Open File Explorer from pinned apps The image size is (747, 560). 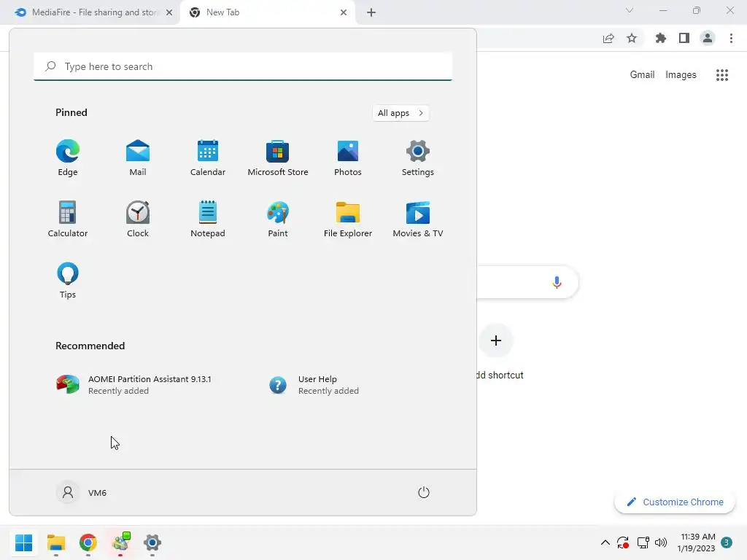click(348, 219)
